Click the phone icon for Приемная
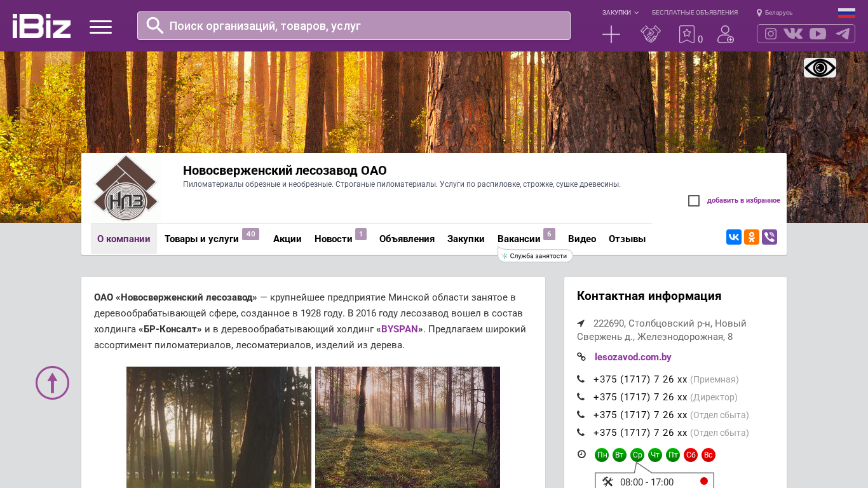The image size is (868, 488). pos(581,379)
